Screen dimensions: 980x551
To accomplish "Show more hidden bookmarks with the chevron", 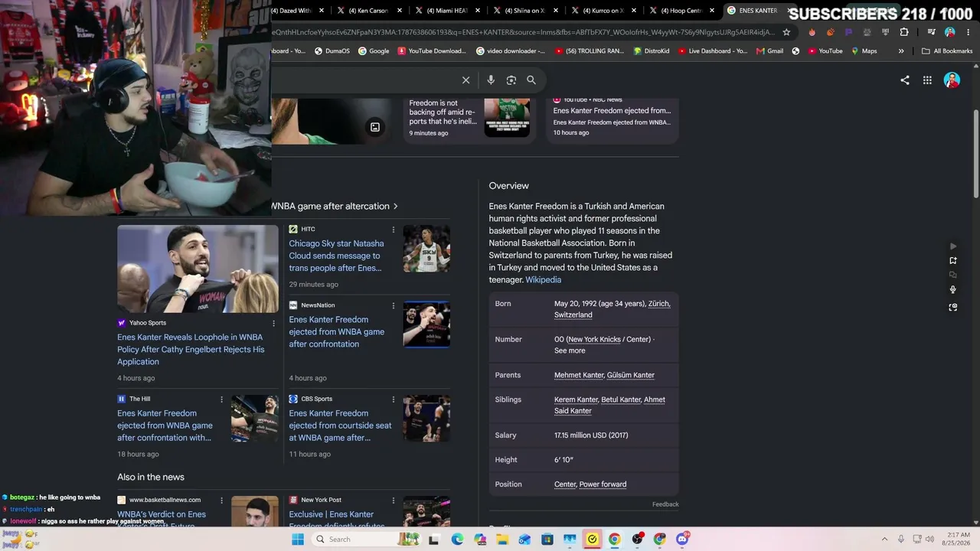I will coord(901,51).
